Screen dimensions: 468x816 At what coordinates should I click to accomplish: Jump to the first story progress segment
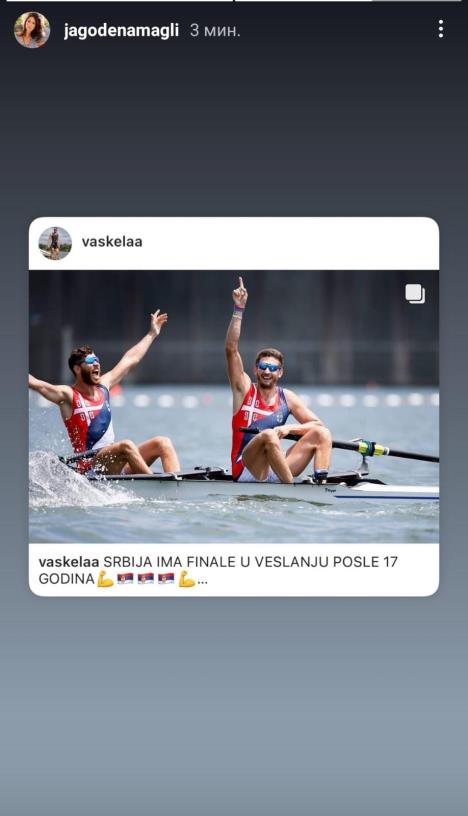click(119, 1)
